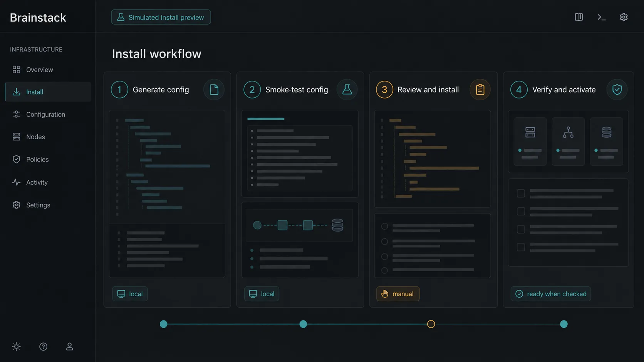Click the Generate config step title
Viewport: 644px width, 362px height.
click(x=161, y=90)
